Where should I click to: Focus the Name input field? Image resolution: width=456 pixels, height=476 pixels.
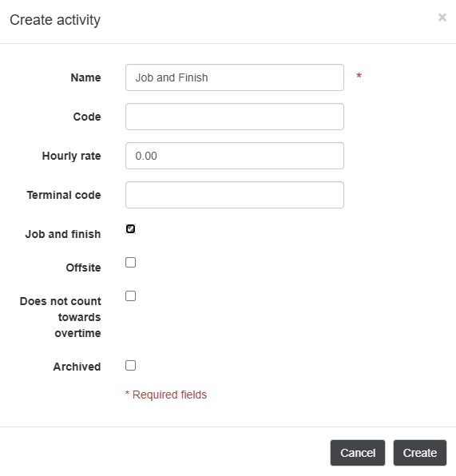(x=235, y=77)
